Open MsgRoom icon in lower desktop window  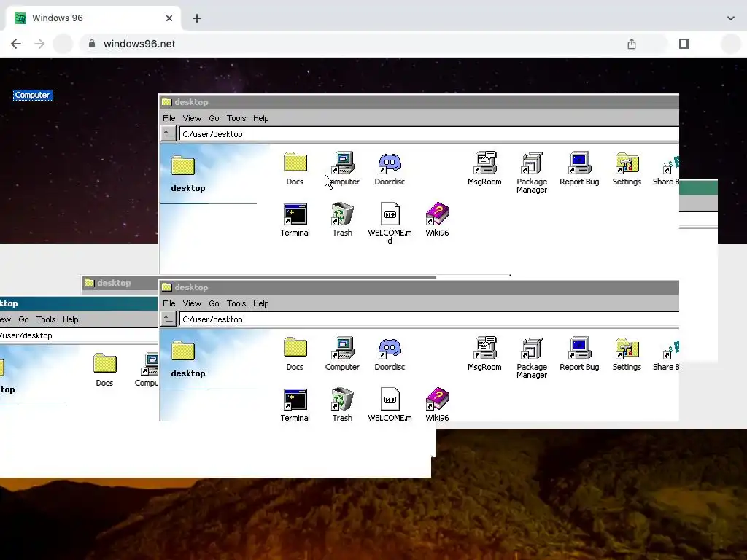click(x=484, y=354)
